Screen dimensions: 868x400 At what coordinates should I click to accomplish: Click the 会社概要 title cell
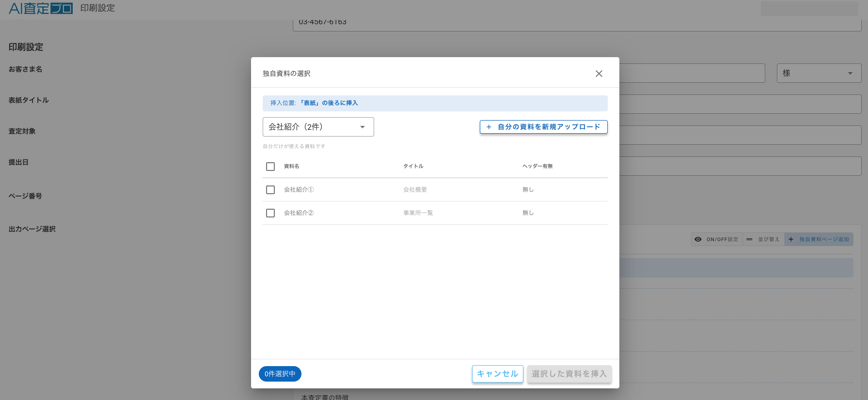(x=415, y=190)
